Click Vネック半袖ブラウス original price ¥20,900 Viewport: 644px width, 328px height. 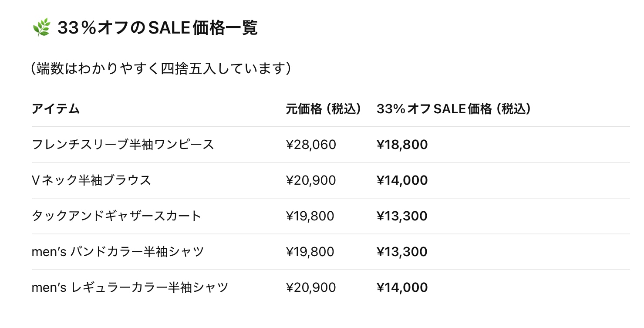coord(311,180)
